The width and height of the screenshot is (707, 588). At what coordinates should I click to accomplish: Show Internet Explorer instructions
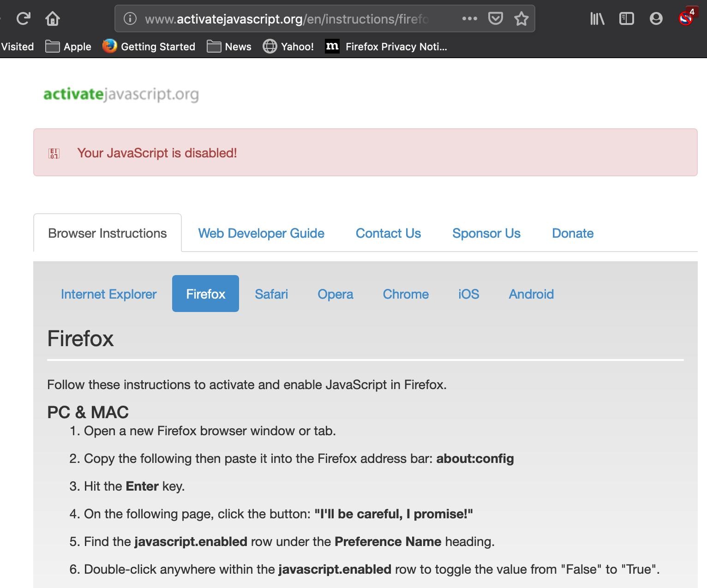point(109,294)
